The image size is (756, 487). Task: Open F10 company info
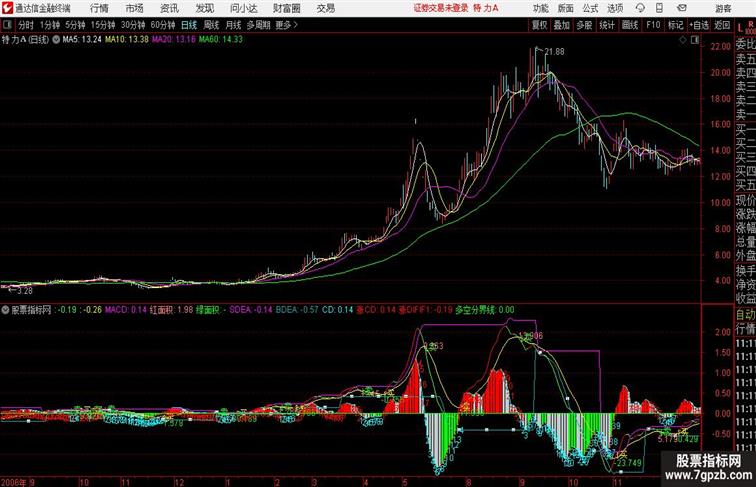(x=653, y=25)
